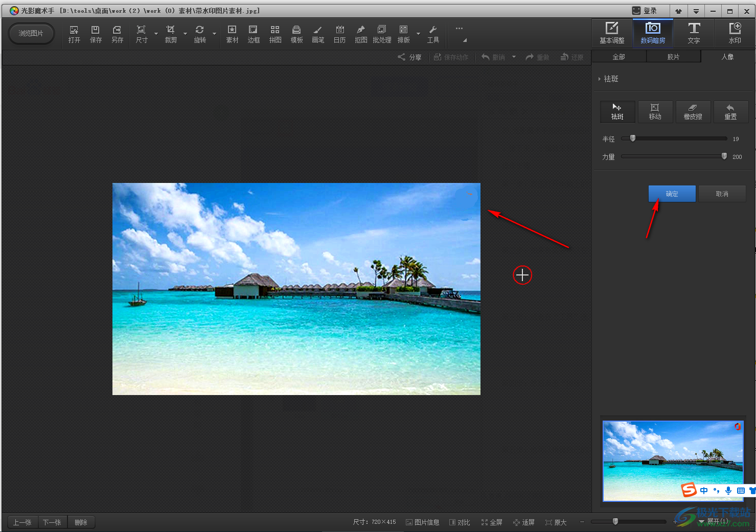Expand the 排版 dropdown arrow
Viewport: 756px width, 532px height.
tap(418, 34)
